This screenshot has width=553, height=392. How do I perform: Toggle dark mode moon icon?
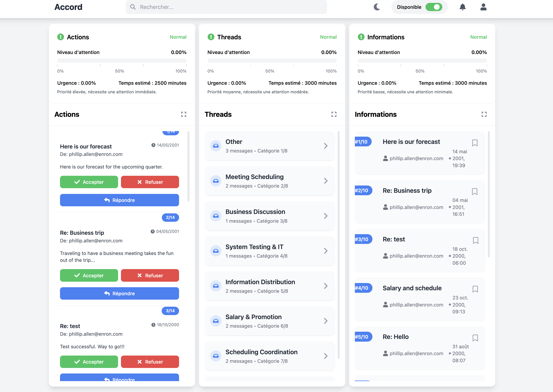pos(377,7)
